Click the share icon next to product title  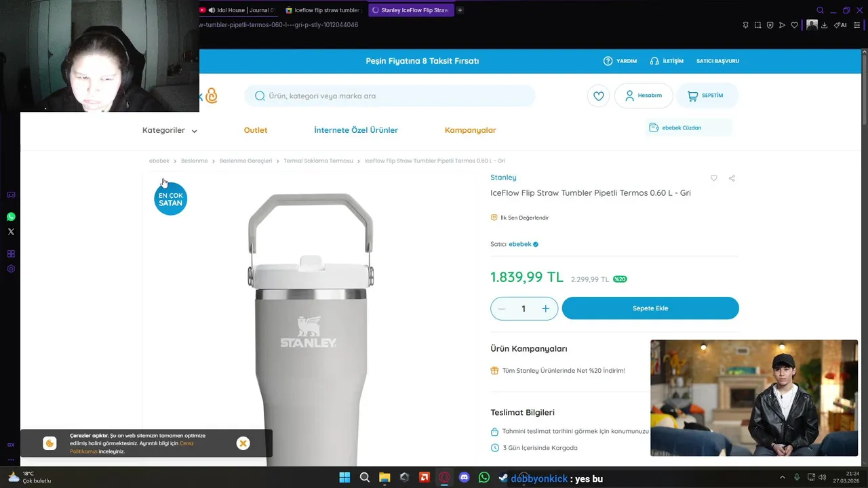click(732, 178)
